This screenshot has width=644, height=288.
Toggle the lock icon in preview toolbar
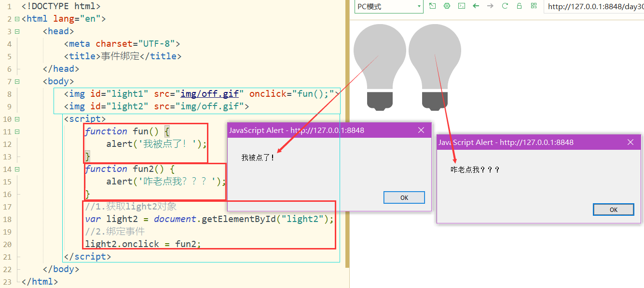tap(519, 6)
